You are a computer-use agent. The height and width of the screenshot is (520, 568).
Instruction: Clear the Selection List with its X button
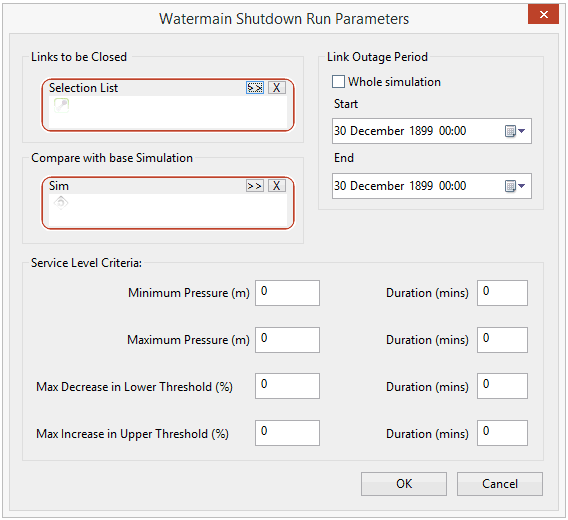click(277, 88)
